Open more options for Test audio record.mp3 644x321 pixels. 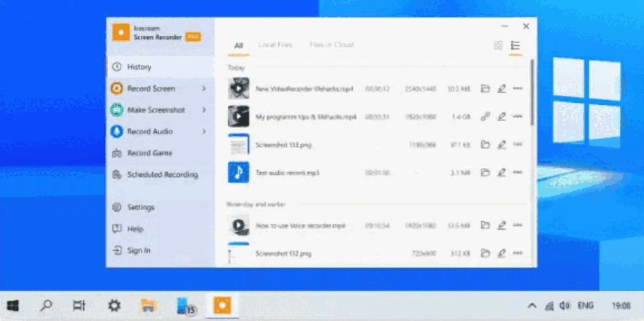pyautogui.click(x=518, y=172)
